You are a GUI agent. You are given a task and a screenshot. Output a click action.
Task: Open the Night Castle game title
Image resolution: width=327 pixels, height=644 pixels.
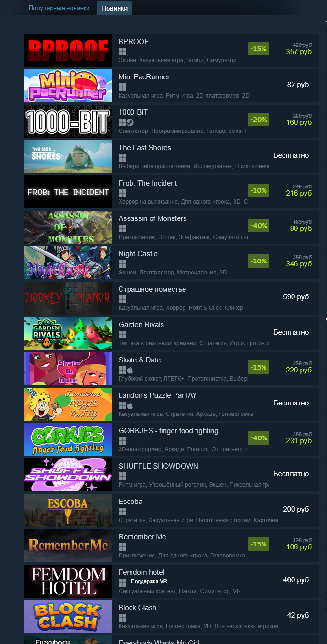(138, 254)
